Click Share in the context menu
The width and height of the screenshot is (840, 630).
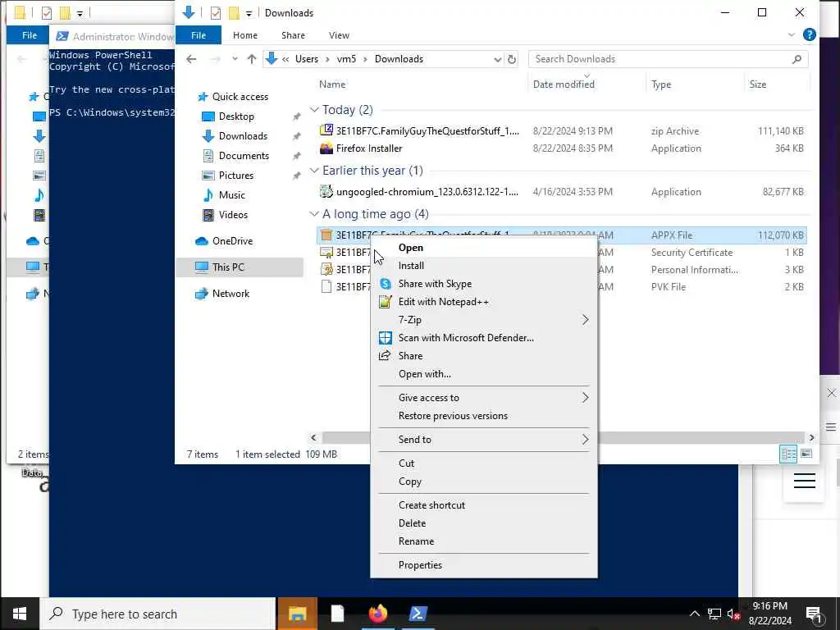410,356
